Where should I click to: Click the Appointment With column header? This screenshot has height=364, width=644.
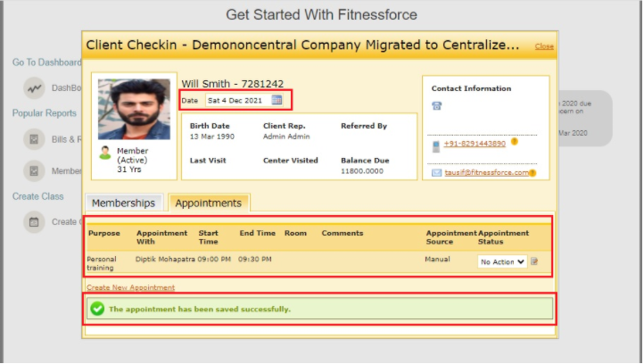(161, 237)
